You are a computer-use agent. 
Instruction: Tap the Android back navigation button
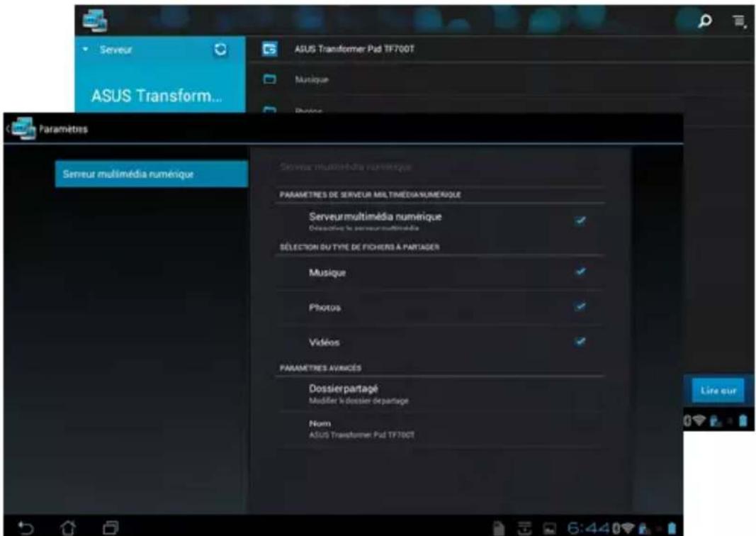26,527
